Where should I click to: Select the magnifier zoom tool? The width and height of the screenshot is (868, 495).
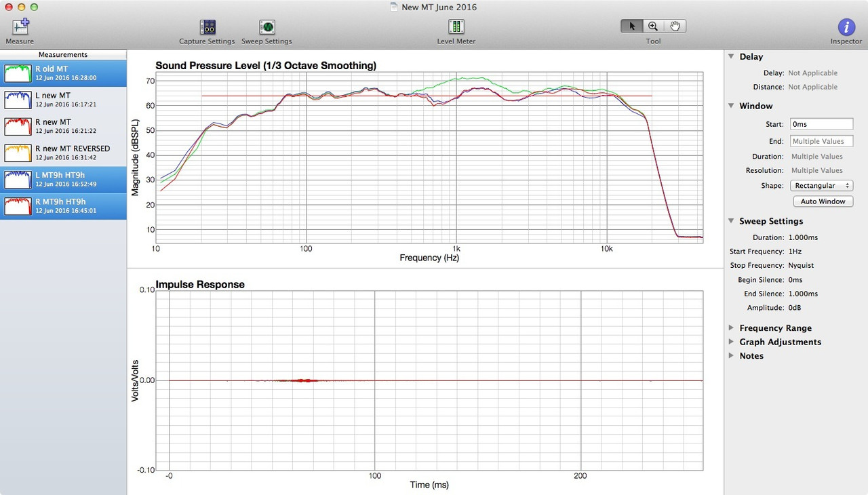(653, 26)
